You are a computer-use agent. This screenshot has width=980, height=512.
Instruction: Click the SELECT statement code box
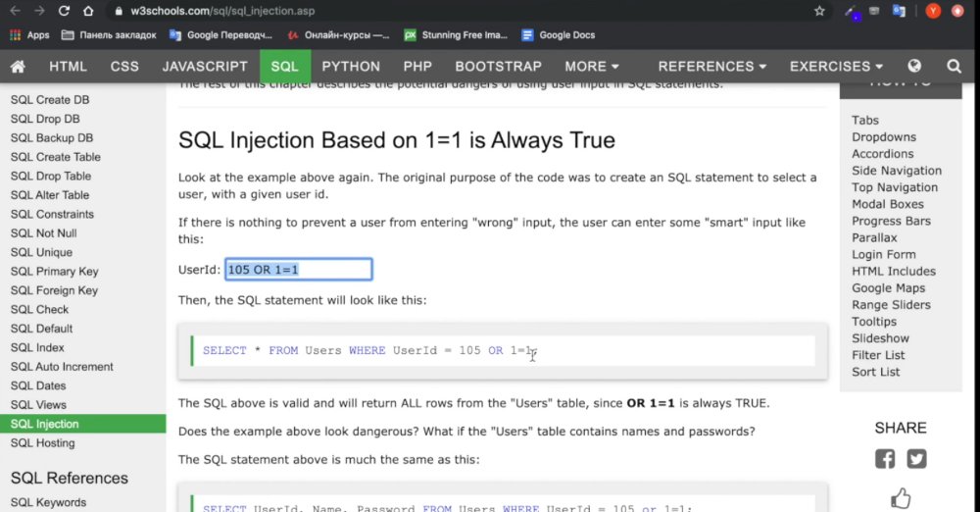click(x=503, y=350)
